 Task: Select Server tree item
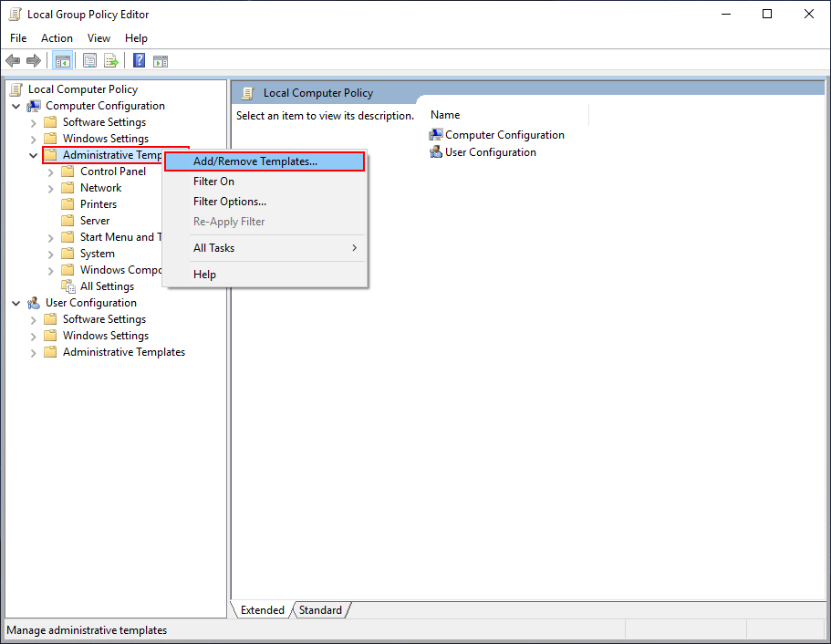point(95,221)
